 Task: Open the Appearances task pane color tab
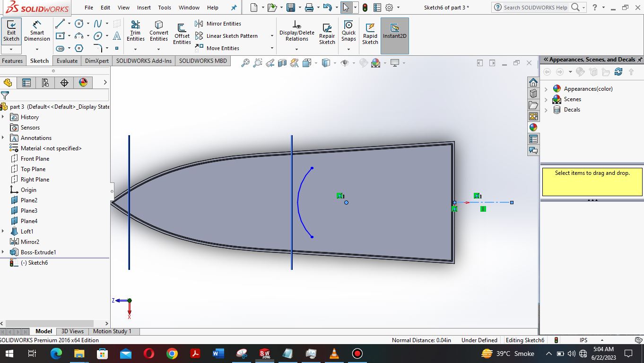(x=533, y=128)
